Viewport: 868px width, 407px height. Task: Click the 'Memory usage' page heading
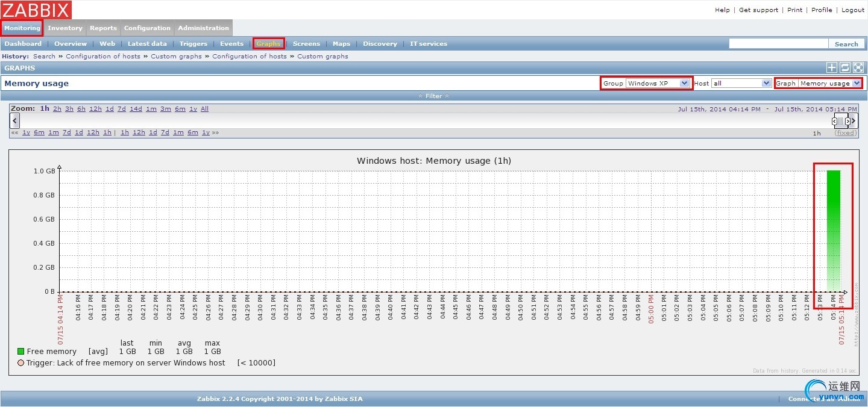(37, 83)
